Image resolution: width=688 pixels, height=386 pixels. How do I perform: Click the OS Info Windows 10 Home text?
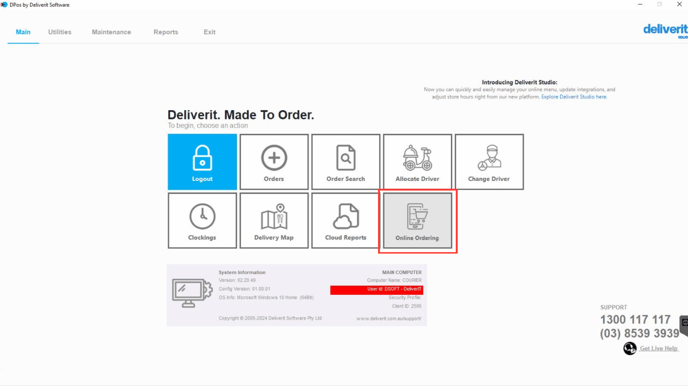coord(266,297)
